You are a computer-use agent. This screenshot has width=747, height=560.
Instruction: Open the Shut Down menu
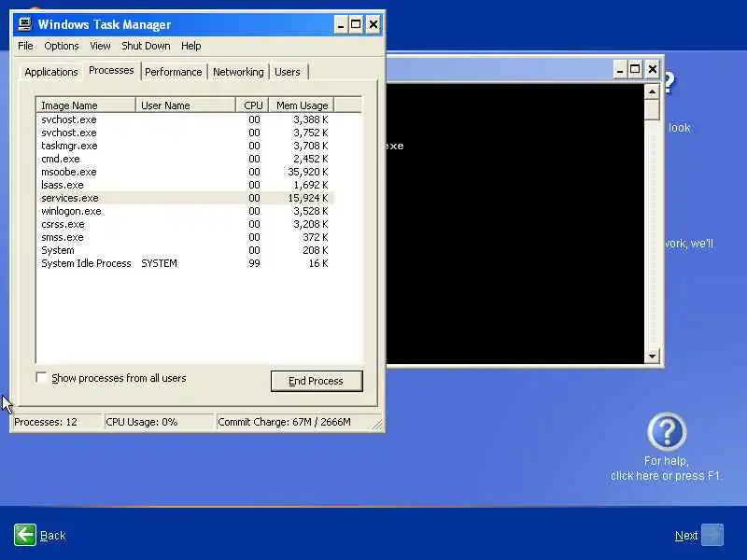tap(146, 46)
